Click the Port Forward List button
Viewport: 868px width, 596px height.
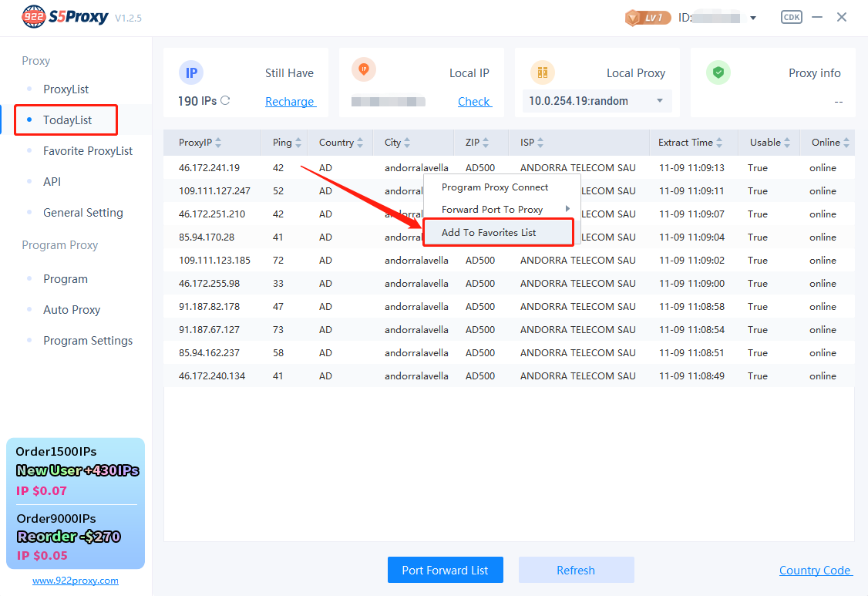[x=445, y=570]
